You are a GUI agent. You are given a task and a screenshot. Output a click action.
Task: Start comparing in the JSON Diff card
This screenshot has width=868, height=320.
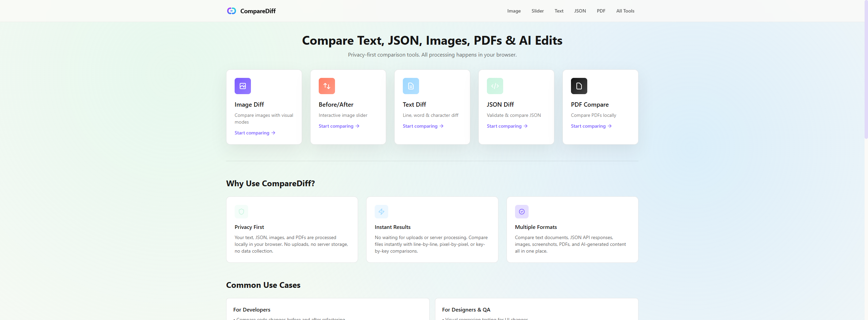(507, 126)
